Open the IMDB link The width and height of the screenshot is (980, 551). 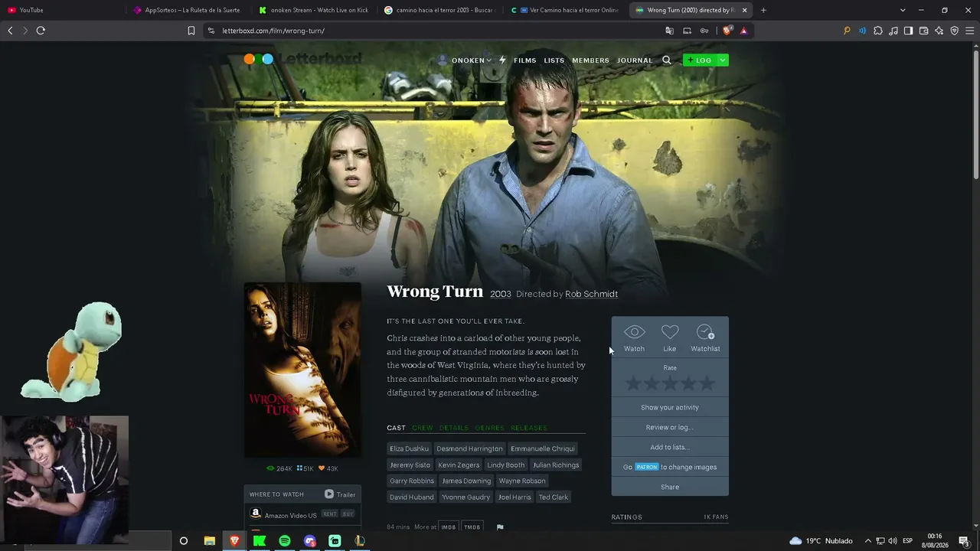(449, 527)
